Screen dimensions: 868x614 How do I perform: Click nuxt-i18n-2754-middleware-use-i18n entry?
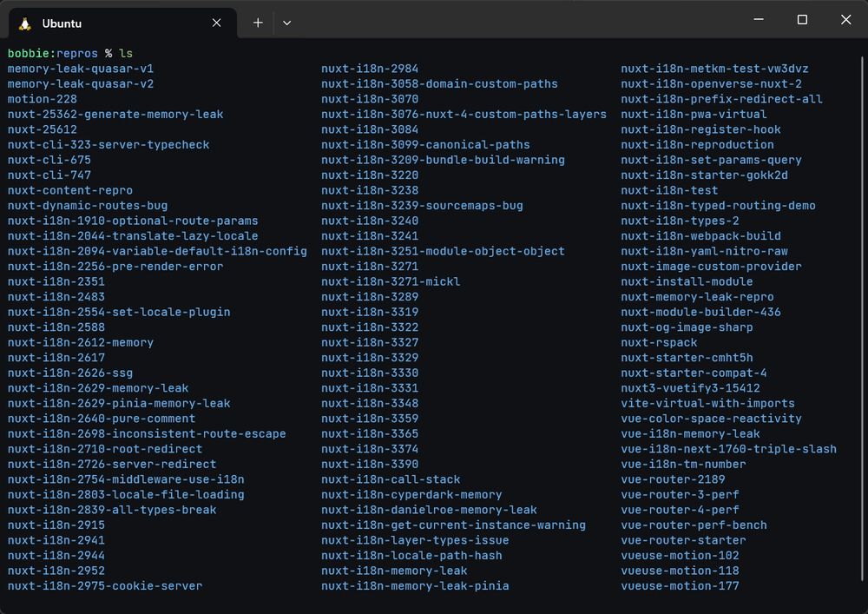pos(126,479)
